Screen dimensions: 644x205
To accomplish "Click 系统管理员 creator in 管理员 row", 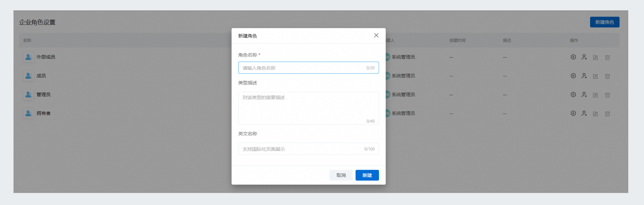I will (x=403, y=94).
